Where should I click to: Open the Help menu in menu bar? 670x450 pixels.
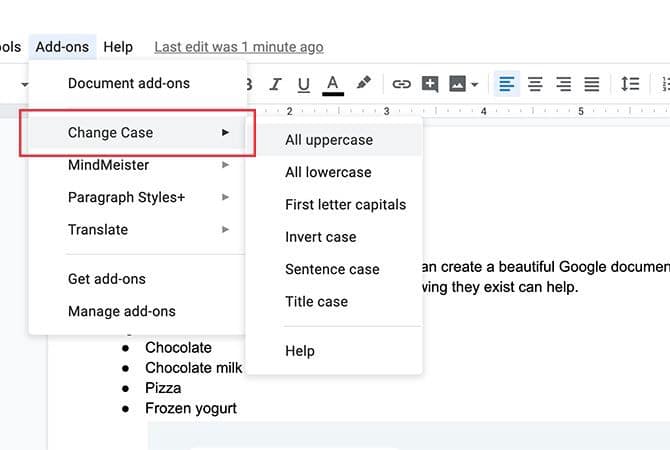pos(118,47)
